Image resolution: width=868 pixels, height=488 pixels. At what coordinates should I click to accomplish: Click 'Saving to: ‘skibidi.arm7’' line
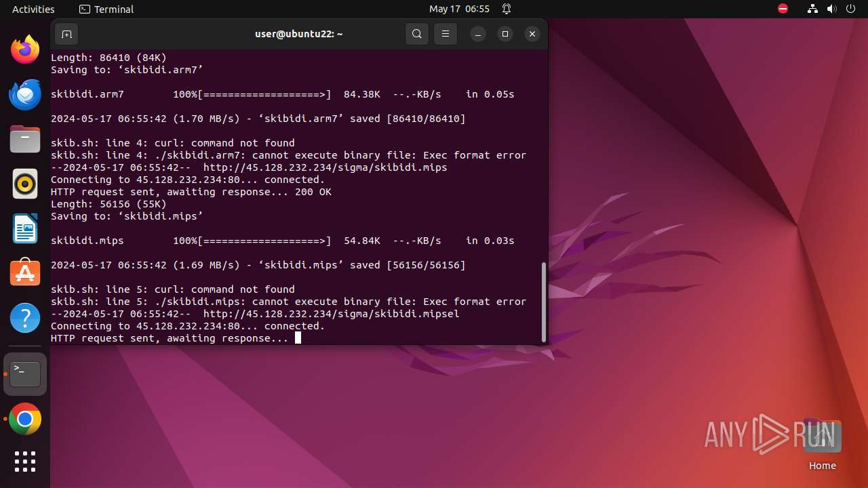coord(127,70)
